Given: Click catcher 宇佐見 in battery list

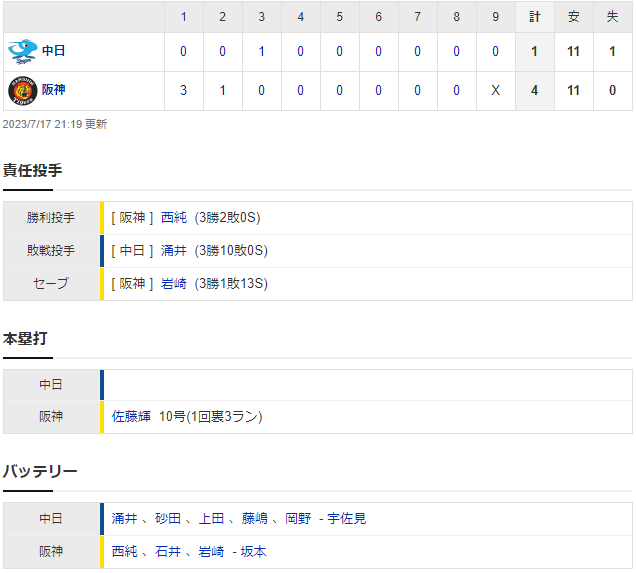Looking at the screenshot, I should tap(348, 519).
